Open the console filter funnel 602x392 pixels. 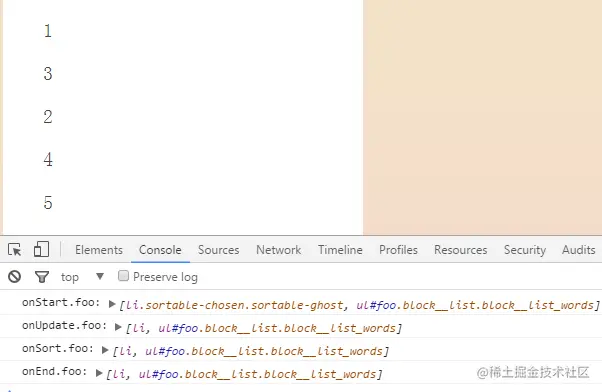[42, 276]
